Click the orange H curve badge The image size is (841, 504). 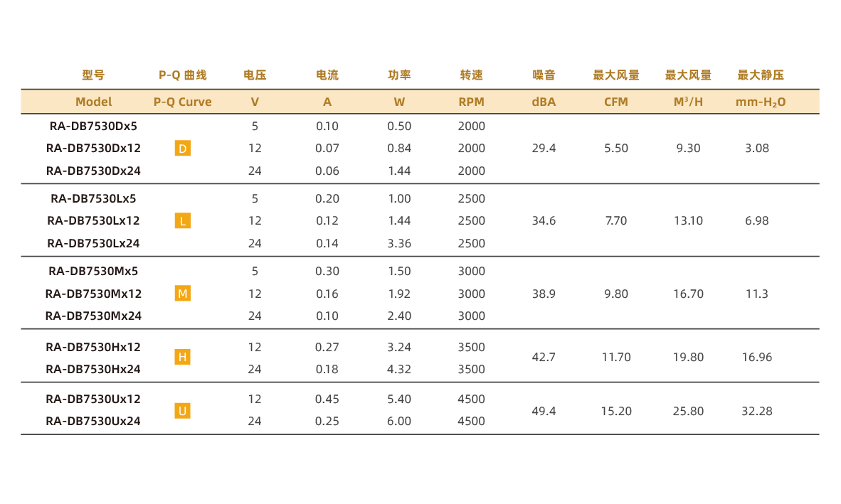pyautogui.click(x=183, y=357)
